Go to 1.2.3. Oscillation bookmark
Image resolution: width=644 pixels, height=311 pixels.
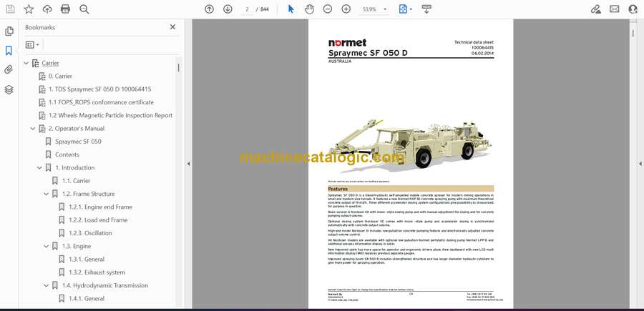click(x=90, y=233)
